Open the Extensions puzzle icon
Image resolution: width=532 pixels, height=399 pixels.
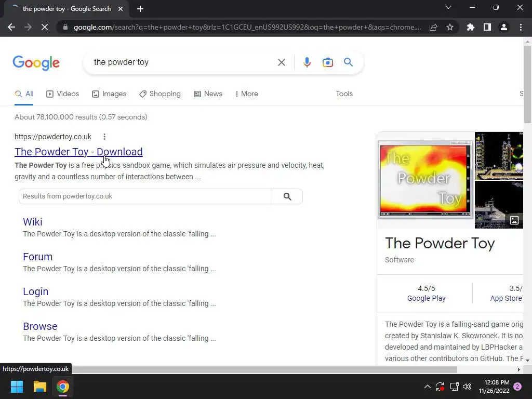click(x=471, y=27)
